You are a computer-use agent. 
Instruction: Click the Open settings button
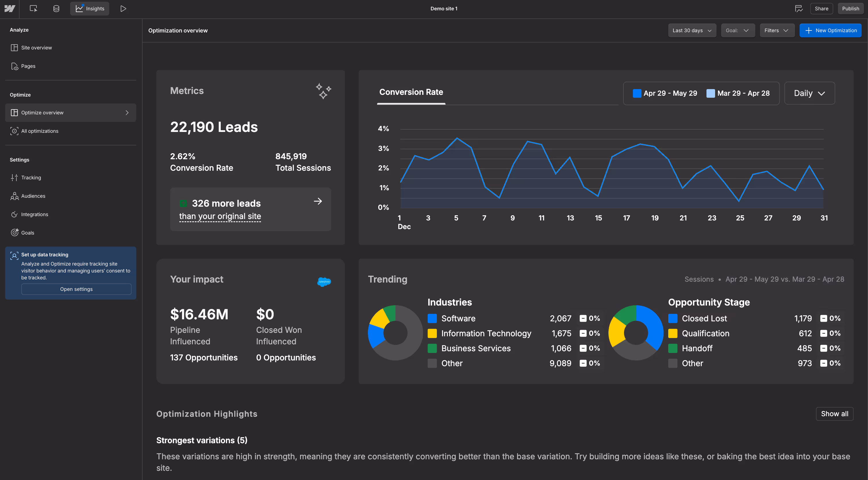76,289
